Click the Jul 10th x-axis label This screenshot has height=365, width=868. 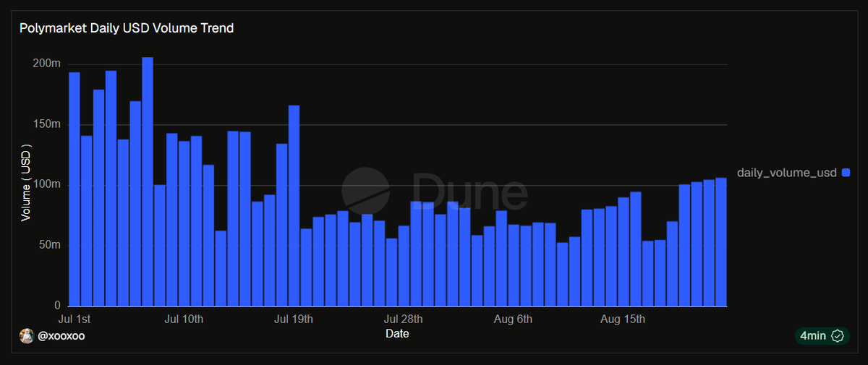(184, 319)
